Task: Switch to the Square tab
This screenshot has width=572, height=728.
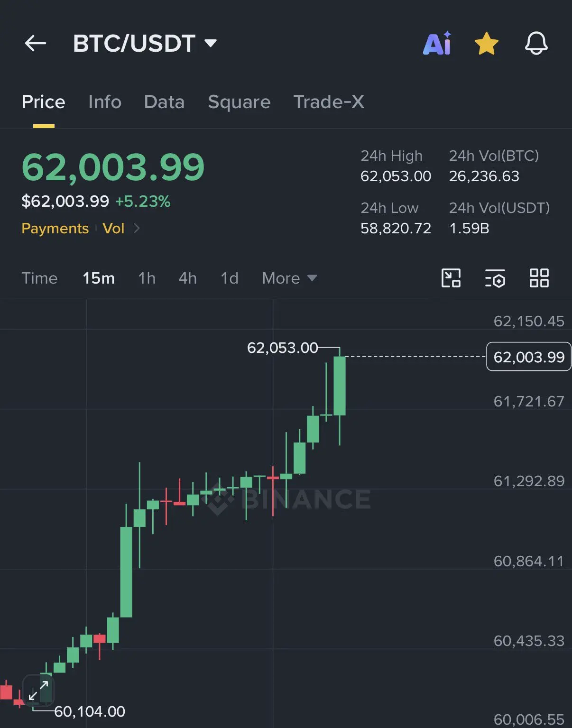Action: (x=239, y=102)
